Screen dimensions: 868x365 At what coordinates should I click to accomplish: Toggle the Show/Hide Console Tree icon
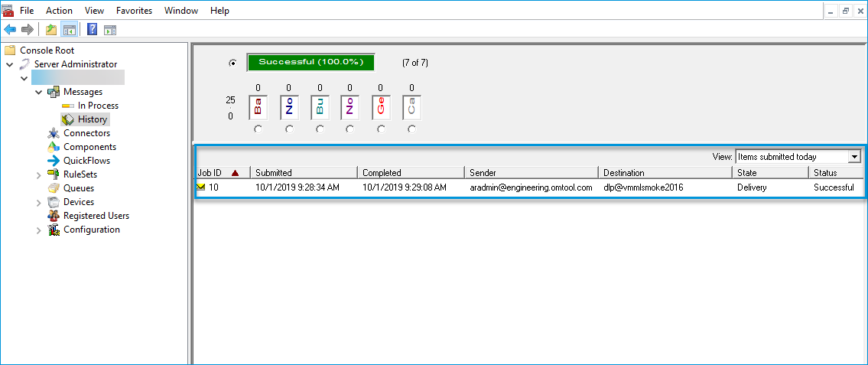[x=70, y=30]
